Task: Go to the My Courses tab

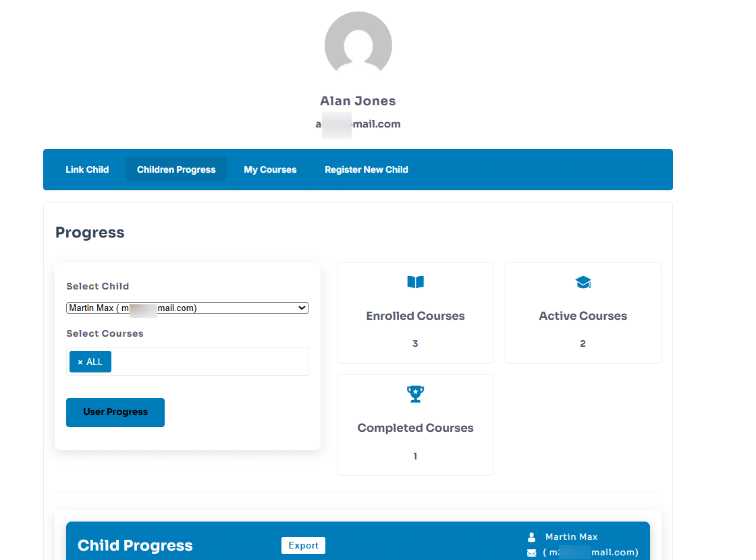Action: [x=270, y=169]
